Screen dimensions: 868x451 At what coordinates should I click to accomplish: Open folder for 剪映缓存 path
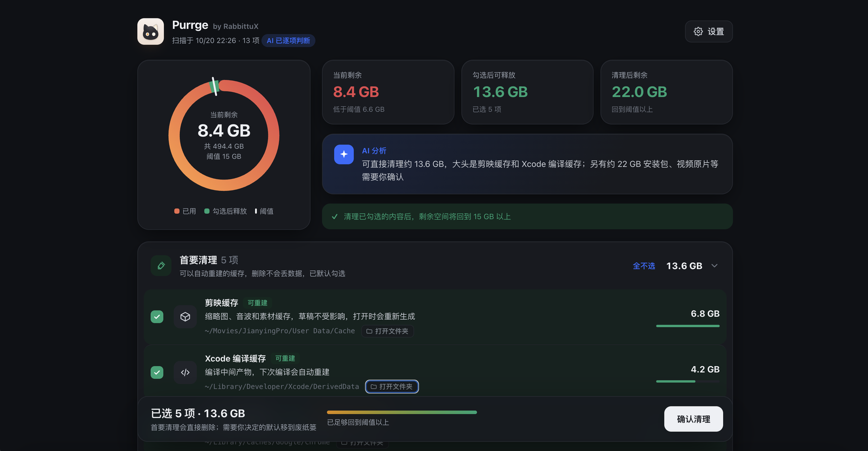point(387,331)
